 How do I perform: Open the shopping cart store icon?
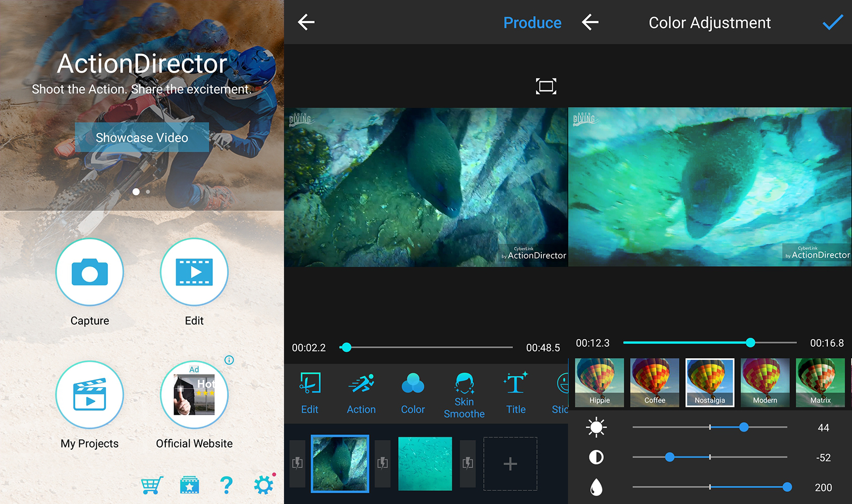point(151,485)
